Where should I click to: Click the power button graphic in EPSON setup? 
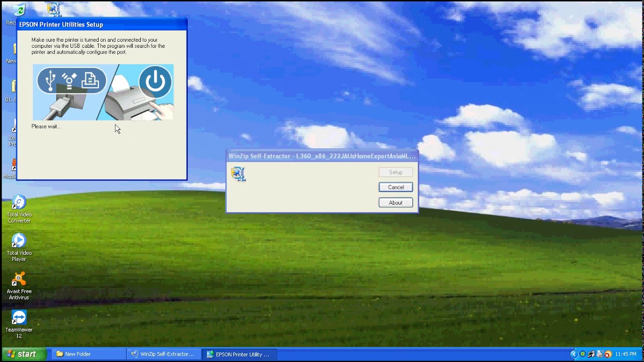tap(155, 81)
